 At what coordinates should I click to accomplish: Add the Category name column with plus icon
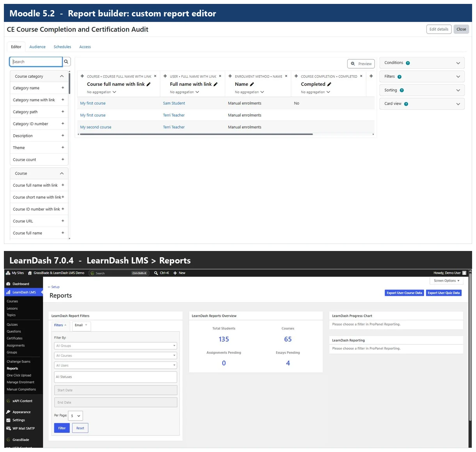tap(63, 88)
